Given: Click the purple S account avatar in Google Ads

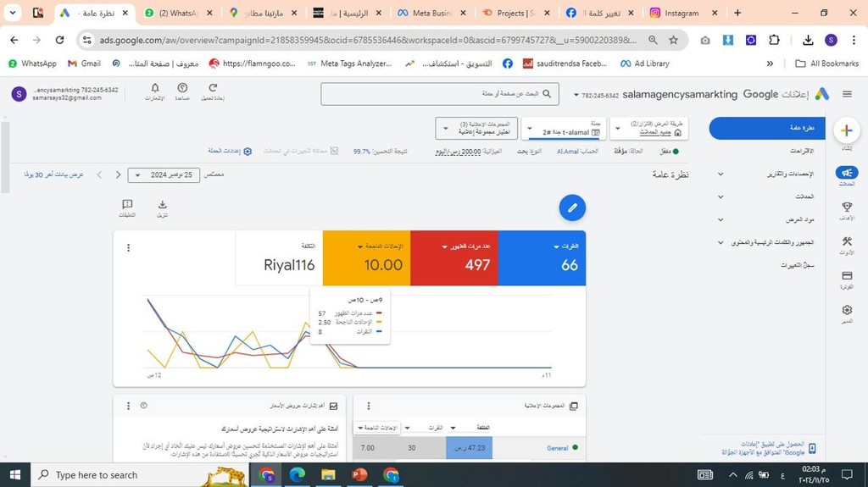Looking at the screenshot, I should tap(19, 94).
